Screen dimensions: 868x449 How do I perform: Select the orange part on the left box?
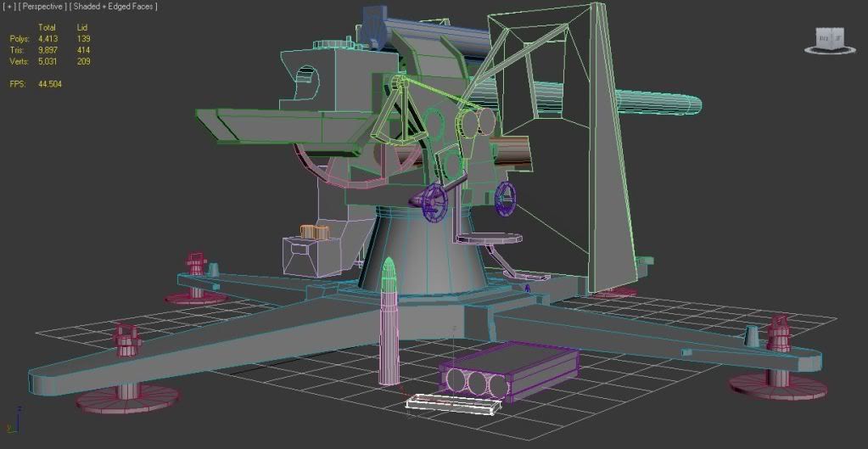313,232
